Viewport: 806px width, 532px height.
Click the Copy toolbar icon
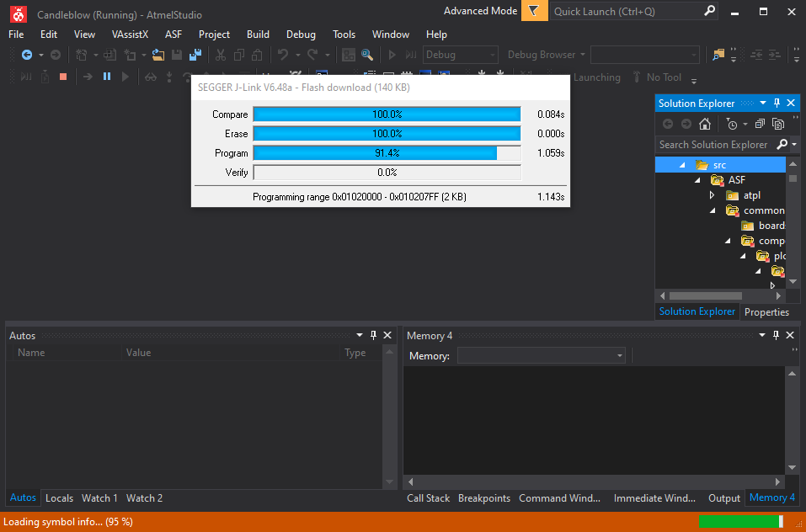point(239,55)
